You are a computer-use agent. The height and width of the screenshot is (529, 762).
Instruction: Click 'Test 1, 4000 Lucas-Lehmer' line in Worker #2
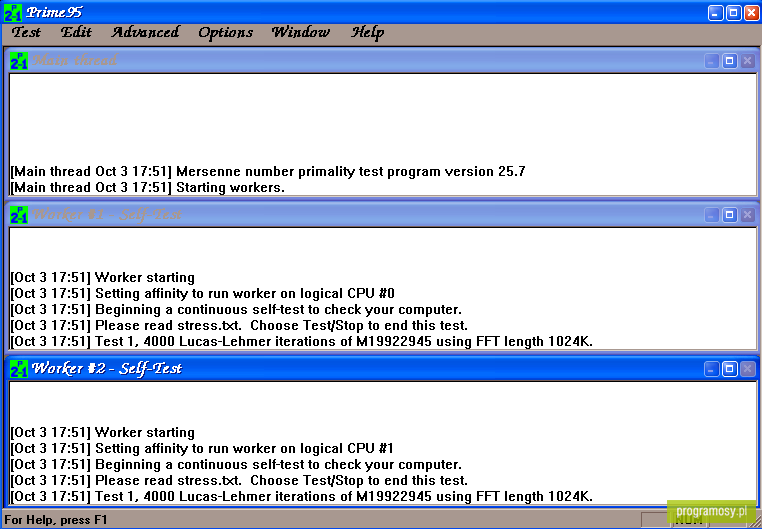[x=301, y=496]
